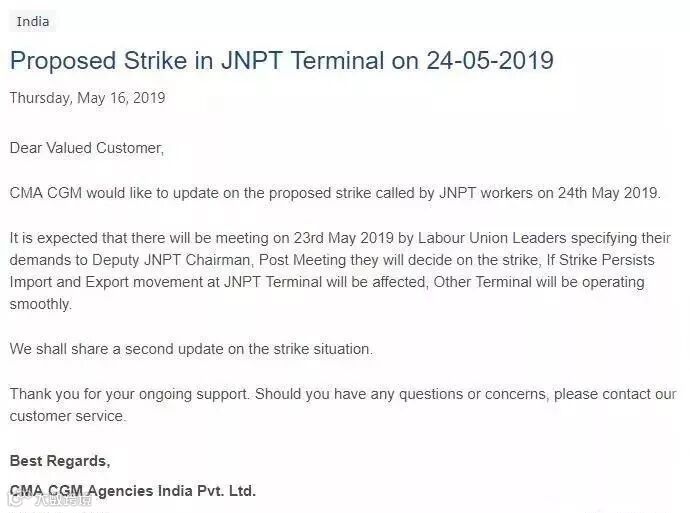
Task: Click the Thursday, May 16, 2019 date
Action: [x=88, y=98]
